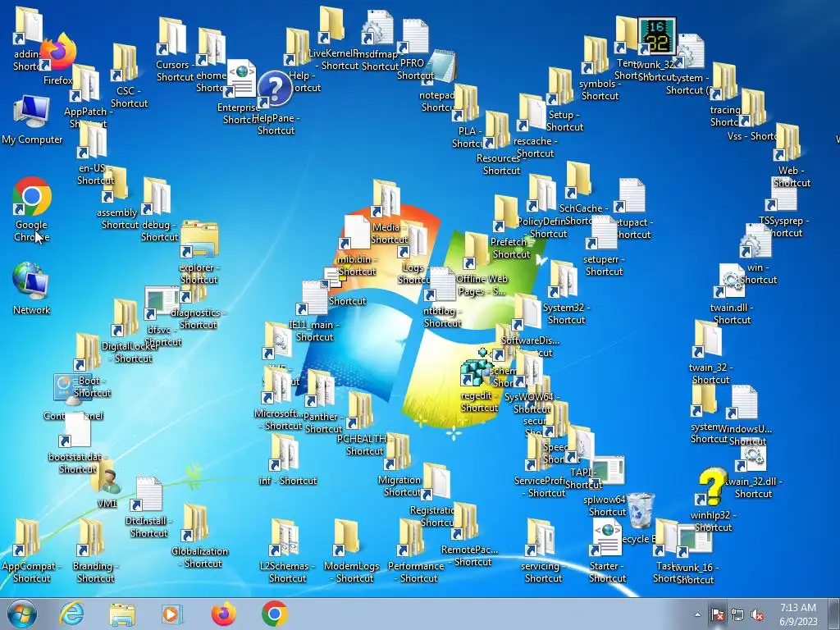840x630 pixels.
Task: Select the Web shortcut folder
Action: (787, 143)
